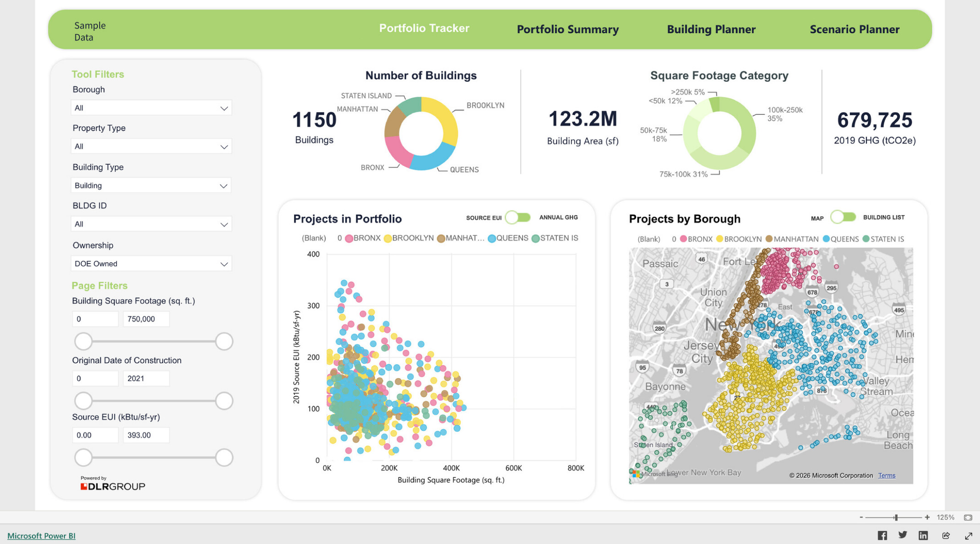980x544 pixels.
Task: Click the 100k-250k 35% donut label
Action: pyautogui.click(x=785, y=114)
